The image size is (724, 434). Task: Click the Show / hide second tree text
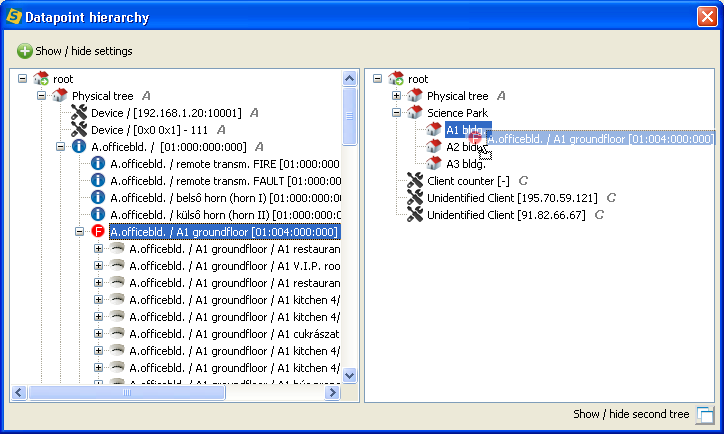(631, 414)
